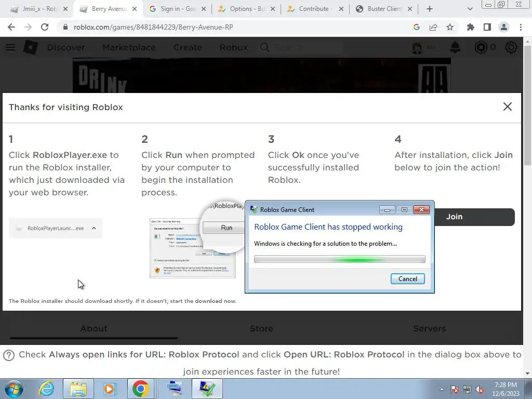Open the Action Center flag icon
Viewport: 532px width, 399px height.
point(455,389)
